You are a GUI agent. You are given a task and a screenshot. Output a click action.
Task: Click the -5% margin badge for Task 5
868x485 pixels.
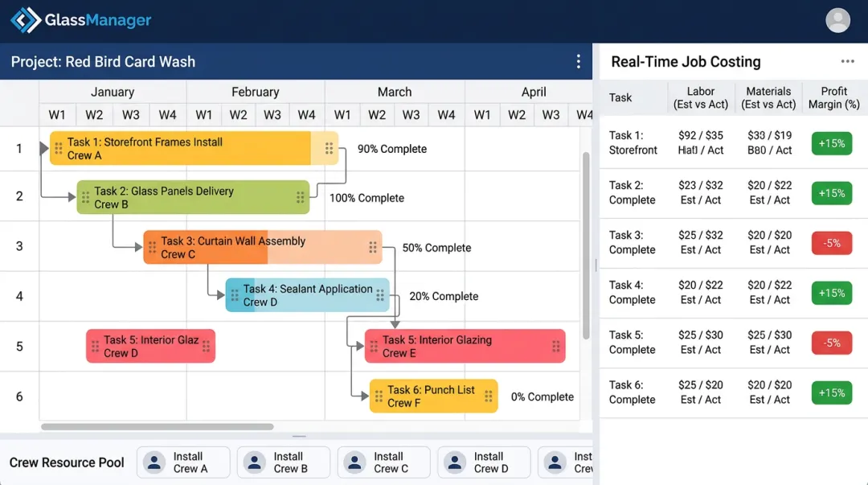pyautogui.click(x=832, y=343)
